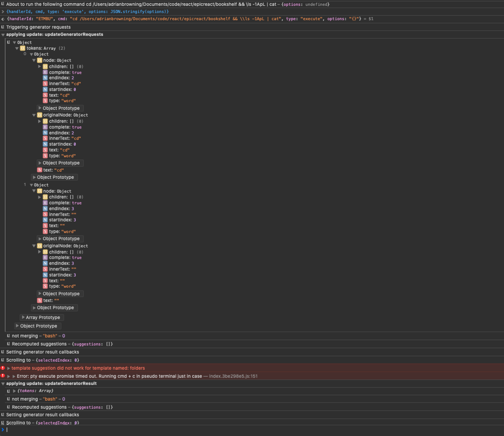
Task: Expand the {tokens: Array} object under updateGeneratorResult
Action: [14, 391]
